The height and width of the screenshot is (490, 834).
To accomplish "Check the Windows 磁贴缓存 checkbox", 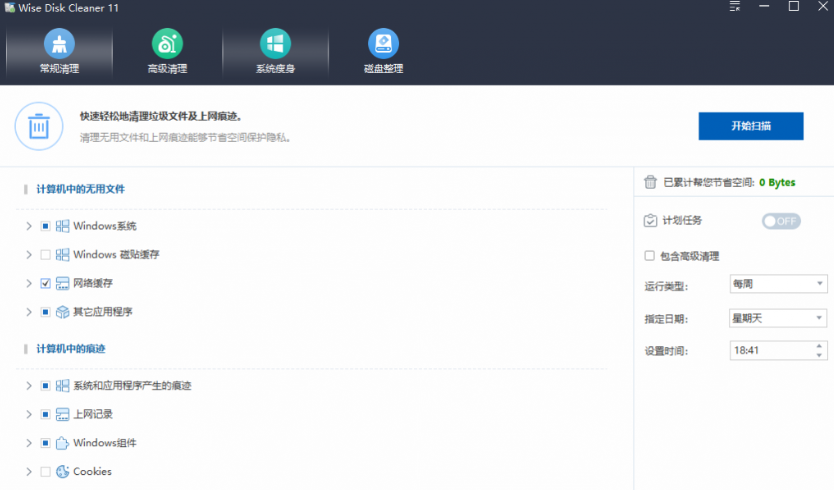I will pyautogui.click(x=45, y=255).
